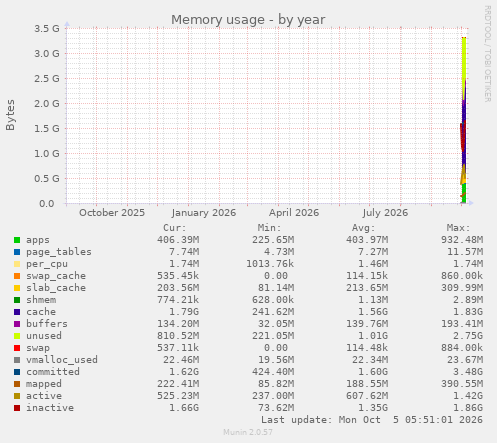Click the slab_cache average value 213.65M
Screen dimensions: 497x443
coord(367,288)
